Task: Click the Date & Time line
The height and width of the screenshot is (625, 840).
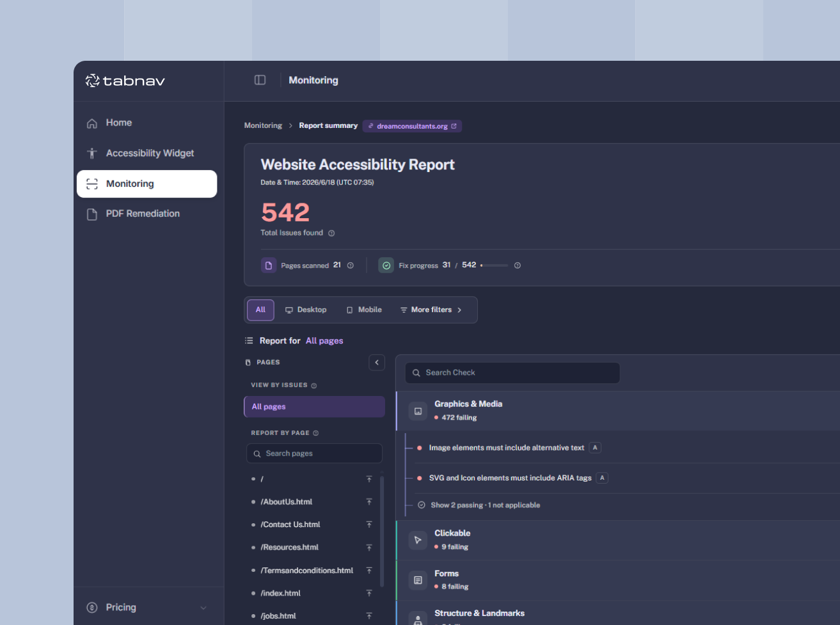Action: (317, 182)
